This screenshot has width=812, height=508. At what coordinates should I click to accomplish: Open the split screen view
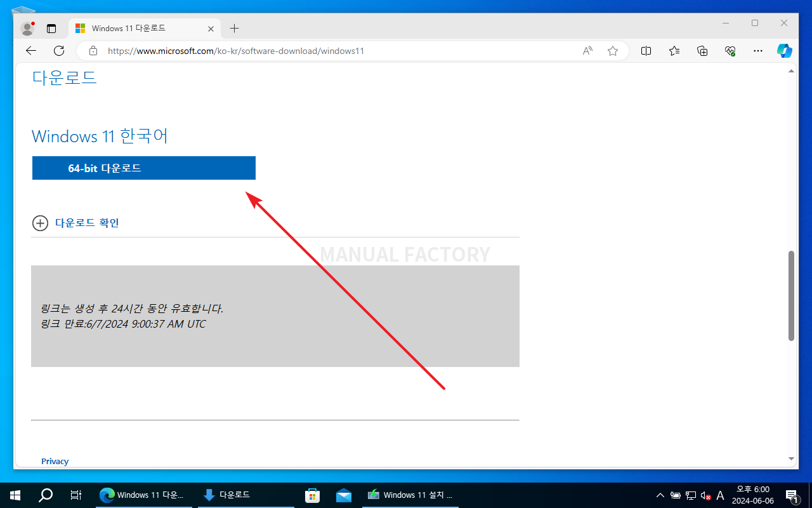(646, 51)
